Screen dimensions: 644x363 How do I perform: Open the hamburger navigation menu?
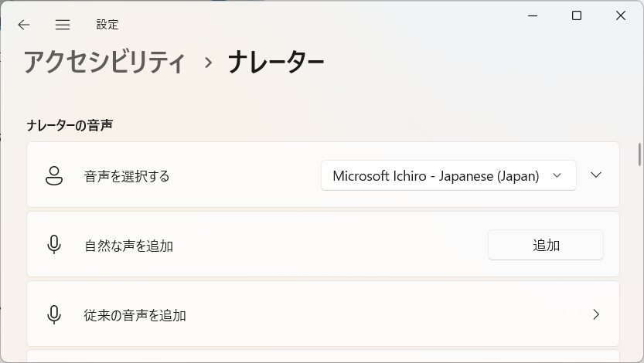click(63, 25)
